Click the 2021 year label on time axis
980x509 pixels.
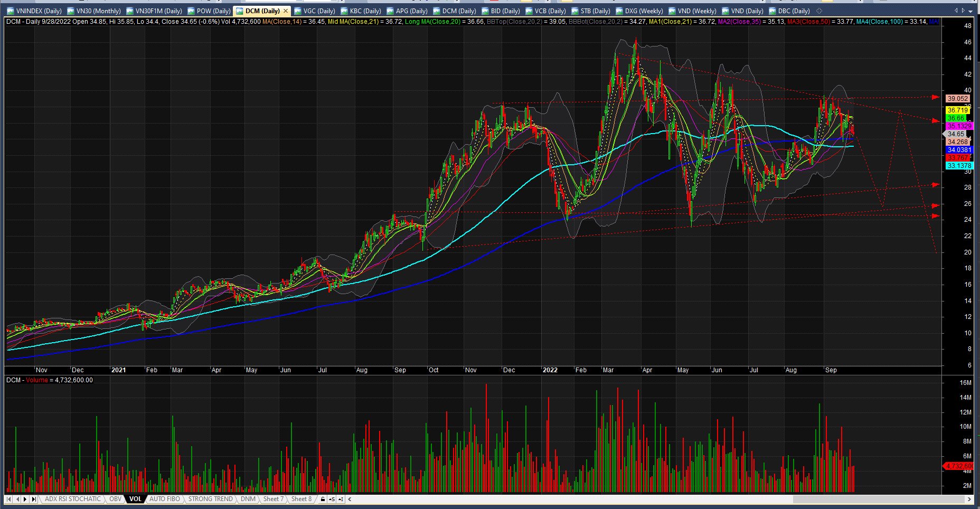coord(118,370)
